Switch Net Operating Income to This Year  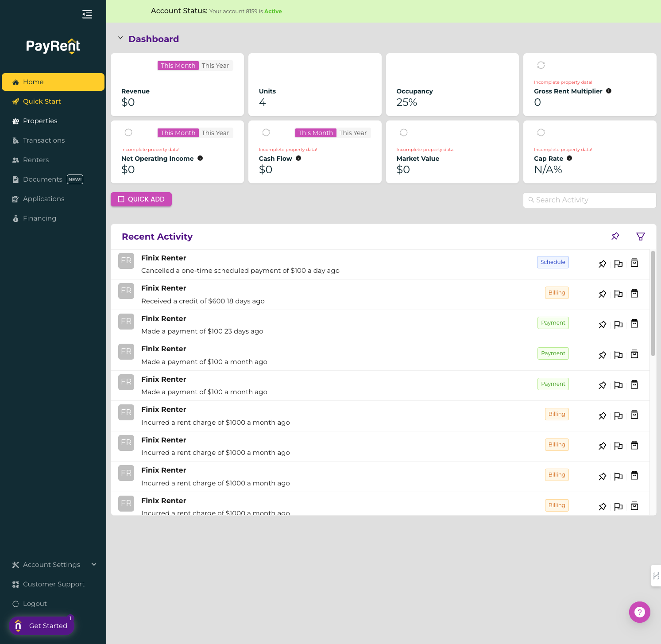[x=216, y=133]
